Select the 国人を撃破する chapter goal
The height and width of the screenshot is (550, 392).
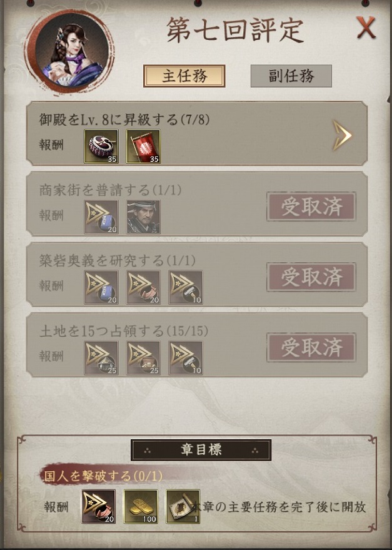[x=103, y=476]
